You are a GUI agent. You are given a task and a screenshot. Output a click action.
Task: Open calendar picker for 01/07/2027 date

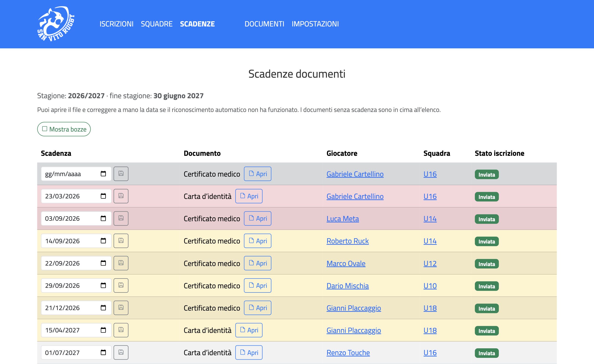click(x=103, y=352)
